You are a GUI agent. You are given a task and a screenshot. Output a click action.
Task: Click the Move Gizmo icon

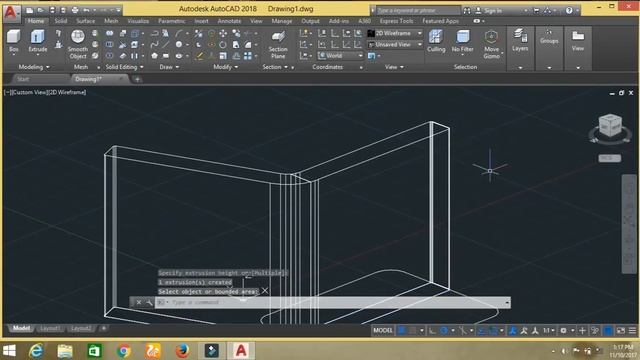point(491,44)
